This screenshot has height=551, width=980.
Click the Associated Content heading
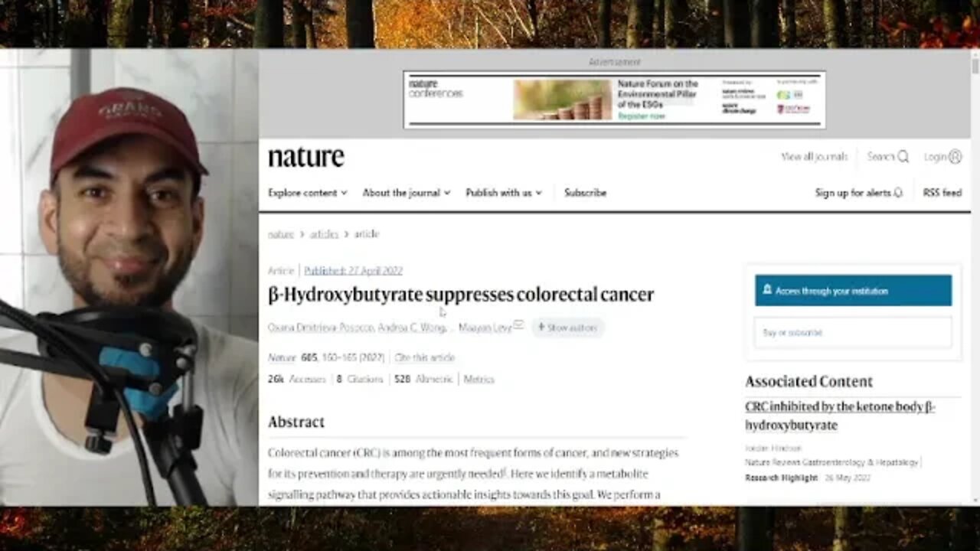(x=808, y=381)
